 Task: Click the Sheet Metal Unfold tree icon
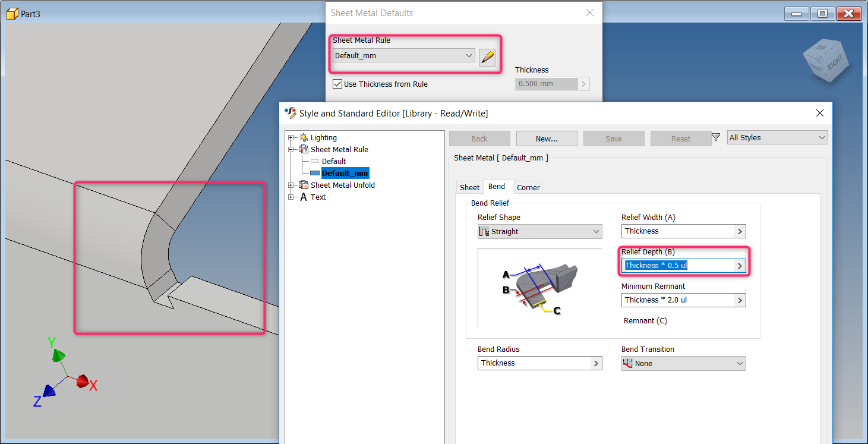tap(304, 185)
